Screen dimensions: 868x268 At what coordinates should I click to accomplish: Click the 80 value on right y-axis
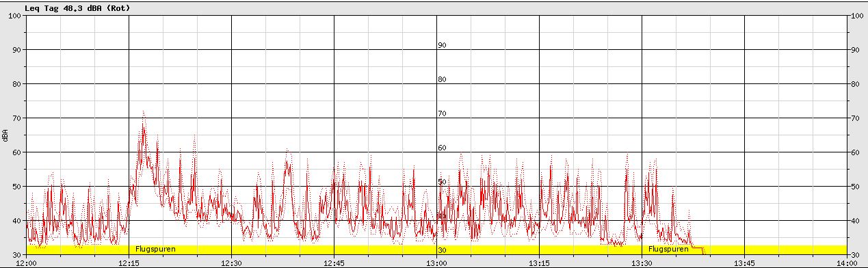click(855, 84)
